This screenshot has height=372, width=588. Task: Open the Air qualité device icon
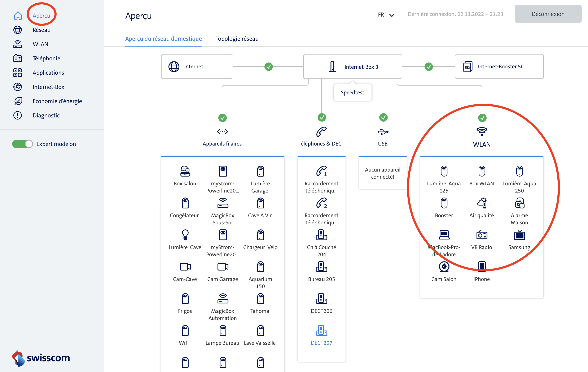(x=482, y=203)
